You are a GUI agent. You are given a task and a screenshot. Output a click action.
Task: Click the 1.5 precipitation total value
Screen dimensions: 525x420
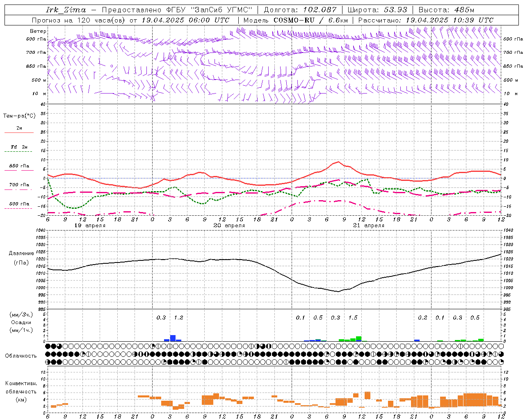[353, 317]
